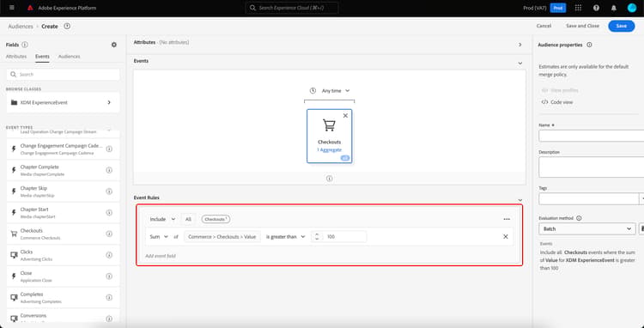Click the Adobe logo icon
This screenshot has width=644, height=328.
(30, 8)
